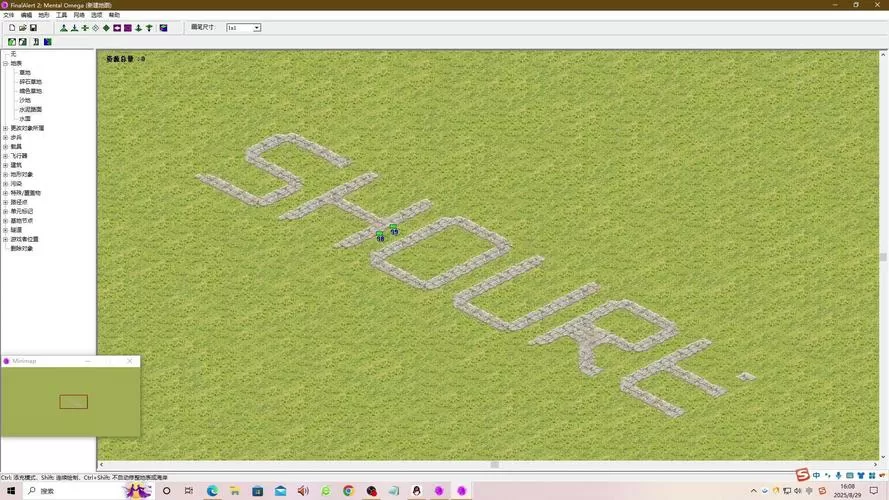Open the 编辑 menu
Viewport: 889px width, 500px height.
(26, 15)
